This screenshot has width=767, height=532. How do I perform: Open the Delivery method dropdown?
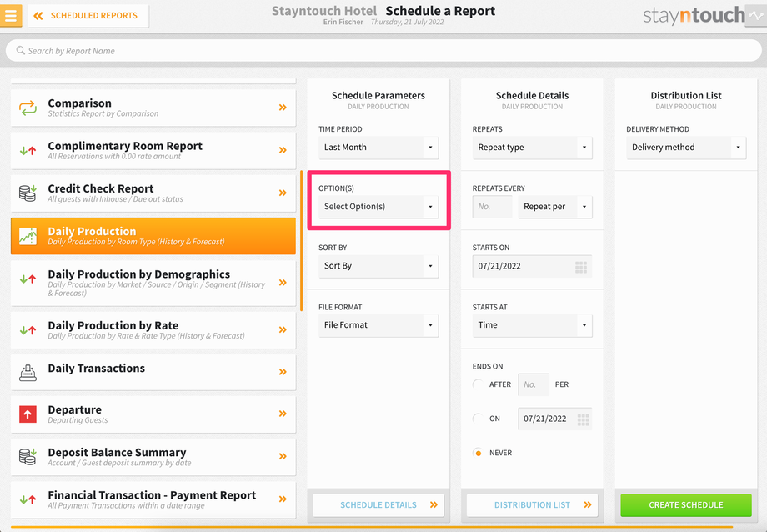686,148
